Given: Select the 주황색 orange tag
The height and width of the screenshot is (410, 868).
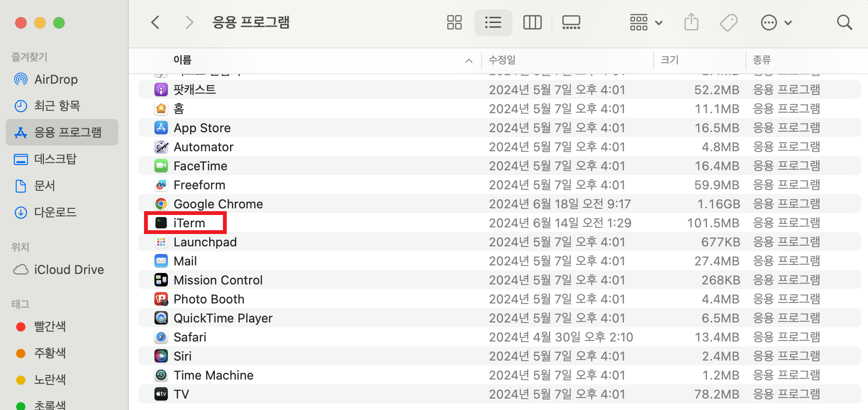Looking at the screenshot, I should click(x=62, y=353).
